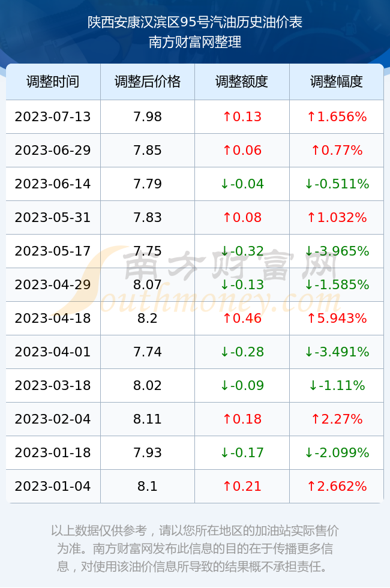Click the 8.07 price cell
This screenshot has height=588, width=390.
(148, 284)
